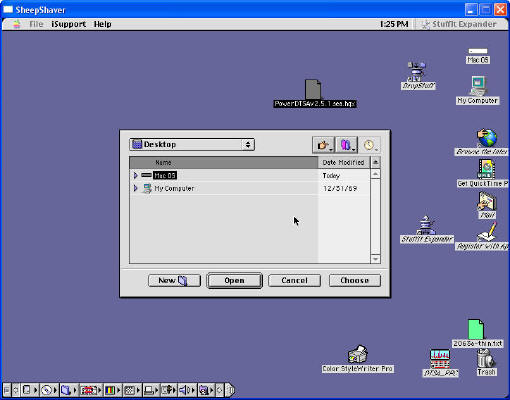
Task: Select the chart icon beside Trash
Action: [x=440, y=359]
